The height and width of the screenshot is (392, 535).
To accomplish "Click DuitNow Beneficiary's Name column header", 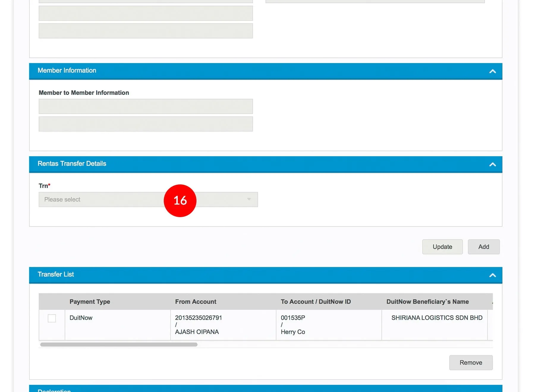I will 427,302.
